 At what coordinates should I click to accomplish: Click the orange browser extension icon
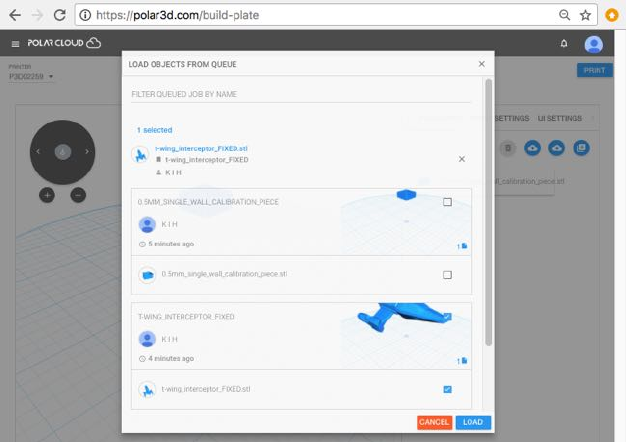coord(611,15)
